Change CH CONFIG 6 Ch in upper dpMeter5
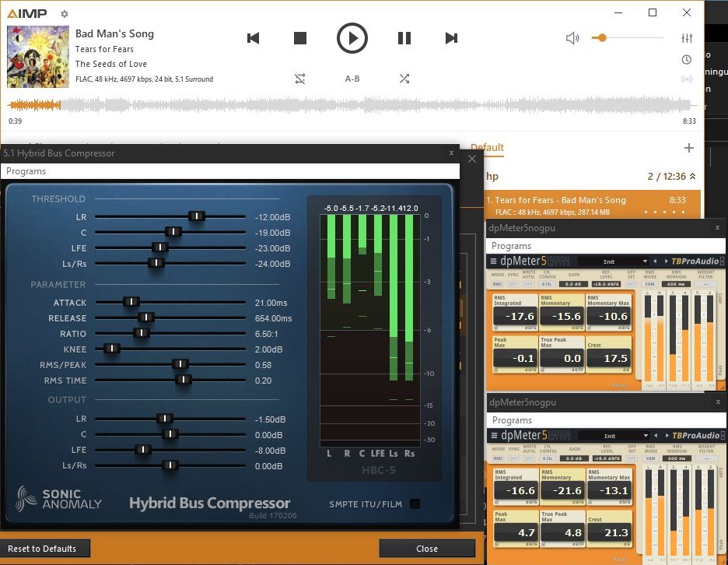This screenshot has width=728, height=565. click(x=547, y=284)
